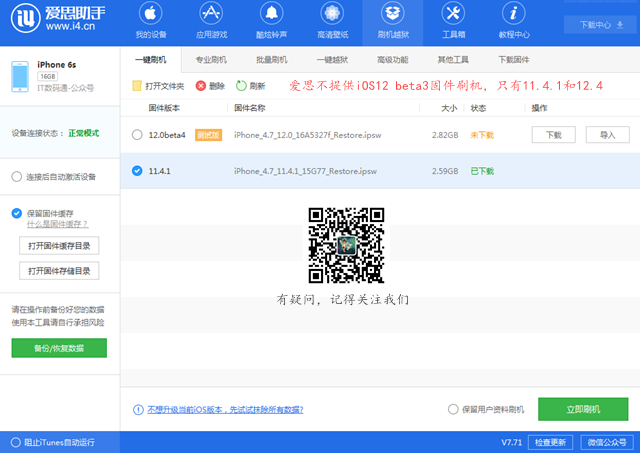Click the green 刷新 refresh icon
640x453 pixels.
click(x=241, y=86)
